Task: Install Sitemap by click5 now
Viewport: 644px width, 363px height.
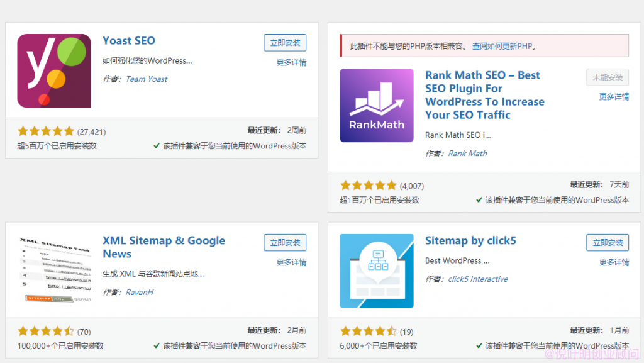Action: click(608, 243)
